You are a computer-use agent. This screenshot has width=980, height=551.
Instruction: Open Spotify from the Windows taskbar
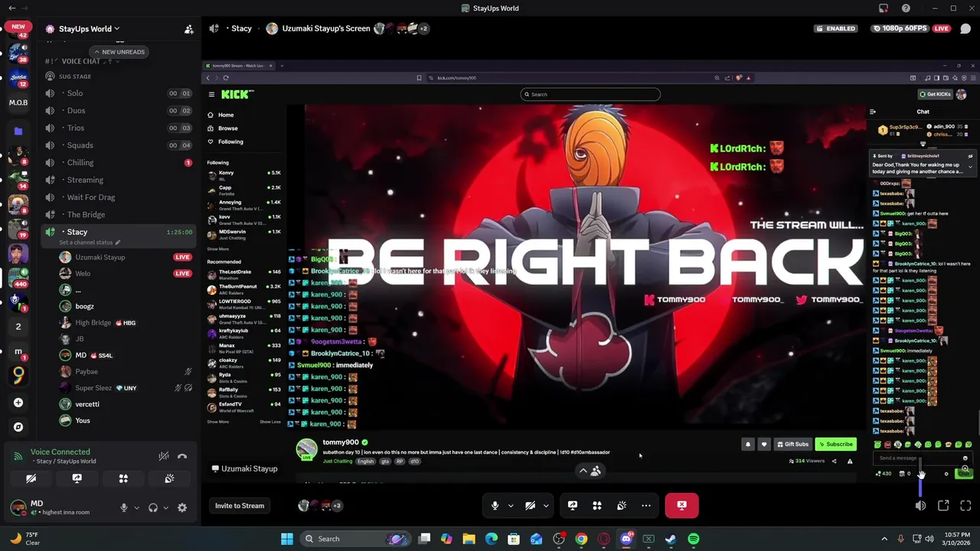point(693,539)
